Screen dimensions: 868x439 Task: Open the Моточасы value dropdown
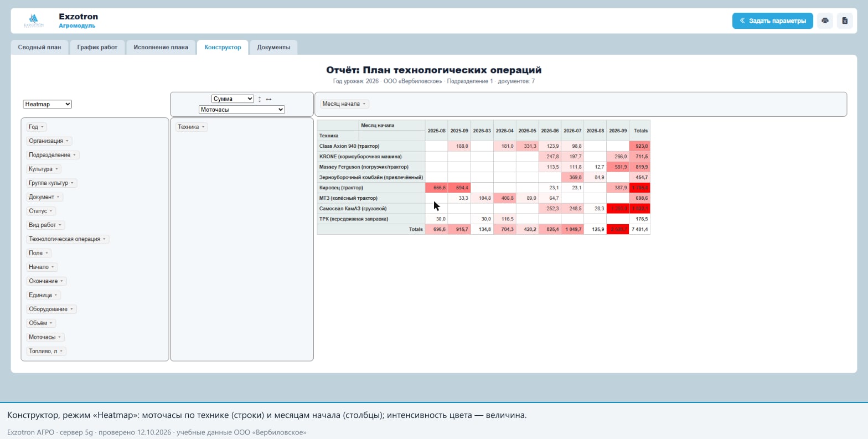[242, 110]
